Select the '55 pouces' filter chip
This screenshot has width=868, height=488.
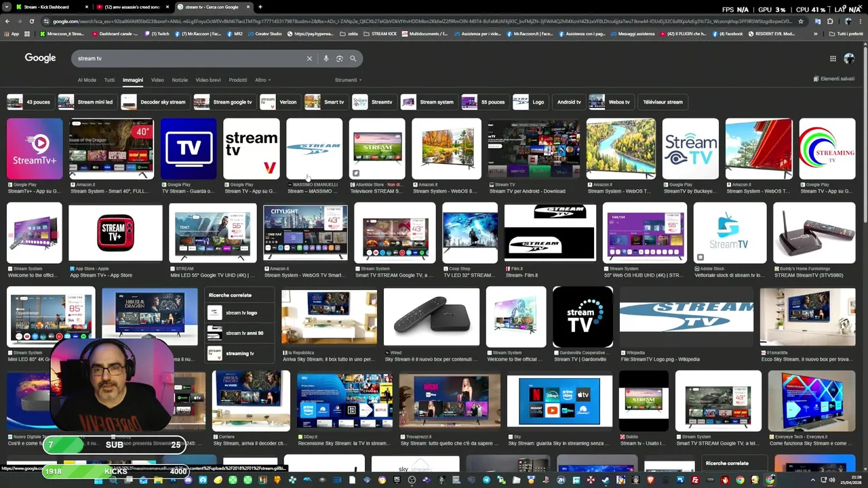(x=485, y=102)
